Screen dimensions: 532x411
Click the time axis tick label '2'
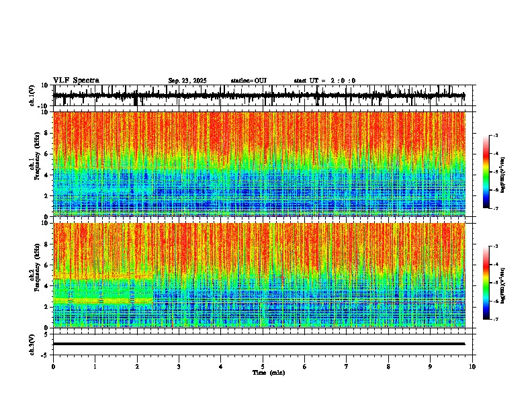(137, 367)
